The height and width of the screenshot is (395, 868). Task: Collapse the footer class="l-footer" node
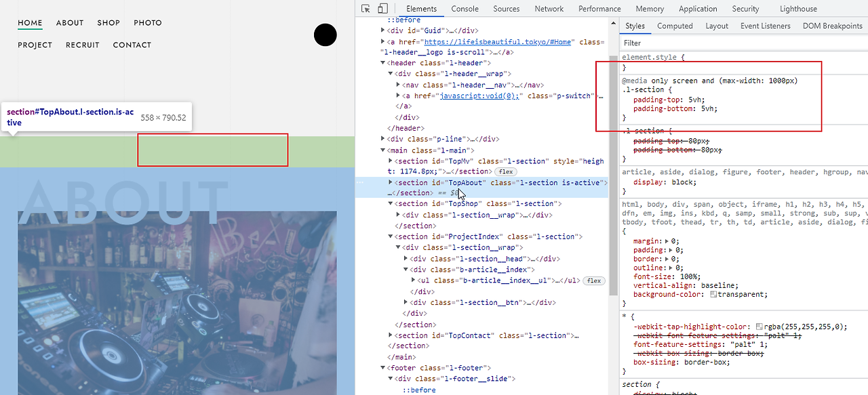[x=382, y=368]
